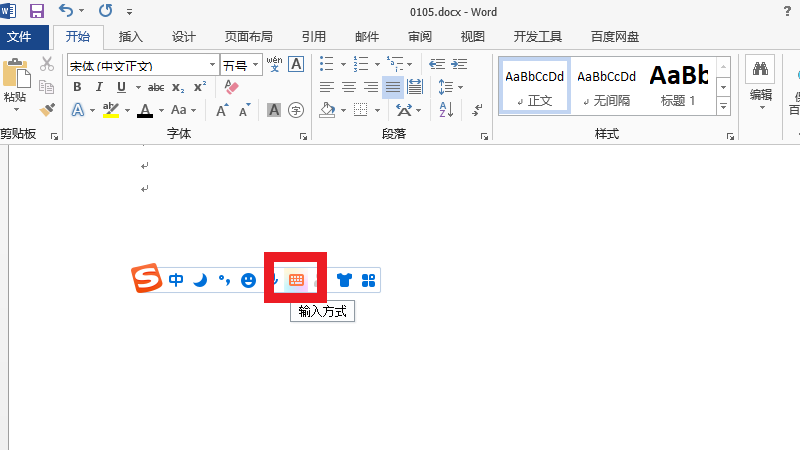
Task: Click the Sogou toolbox grid icon
Action: 368,281
